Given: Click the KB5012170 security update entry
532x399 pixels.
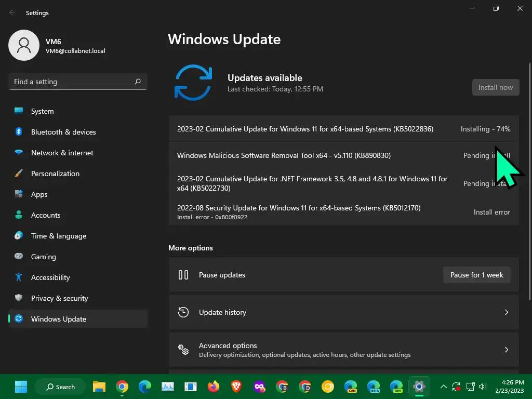Looking at the screenshot, I should [x=344, y=212].
